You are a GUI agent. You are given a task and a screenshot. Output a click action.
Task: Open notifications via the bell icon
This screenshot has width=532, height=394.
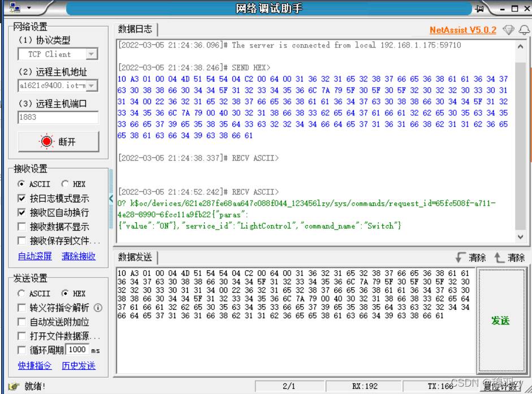(x=524, y=30)
